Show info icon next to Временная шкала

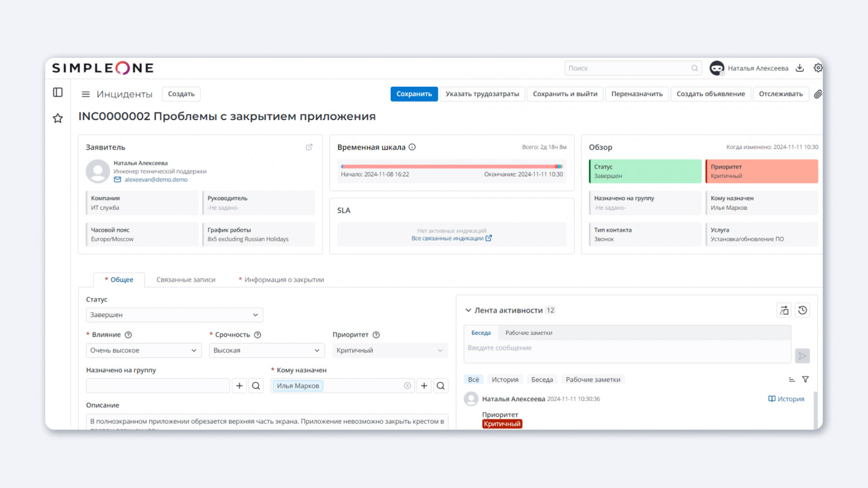pos(412,147)
